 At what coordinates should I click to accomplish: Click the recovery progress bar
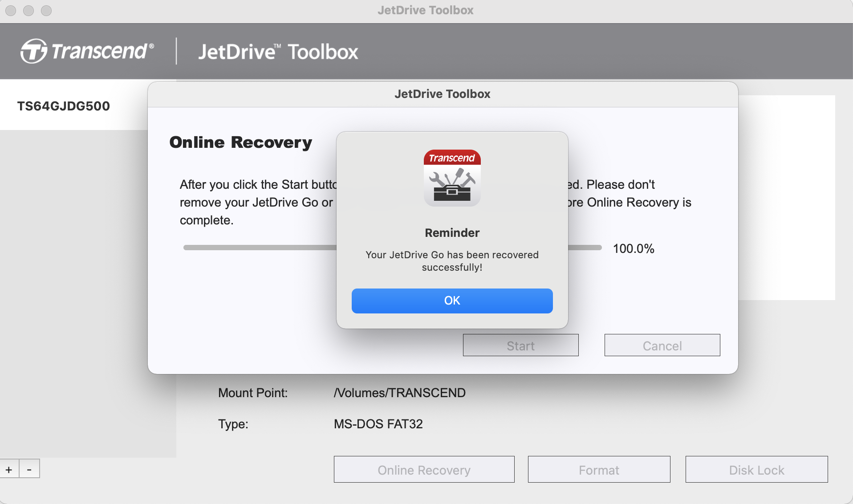pos(392,248)
